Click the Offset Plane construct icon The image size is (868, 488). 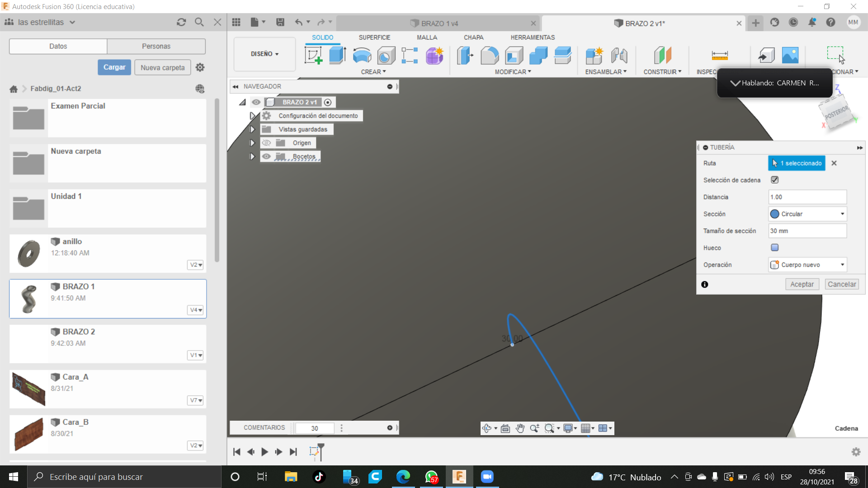pyautogui.click(x=662, y=56)
